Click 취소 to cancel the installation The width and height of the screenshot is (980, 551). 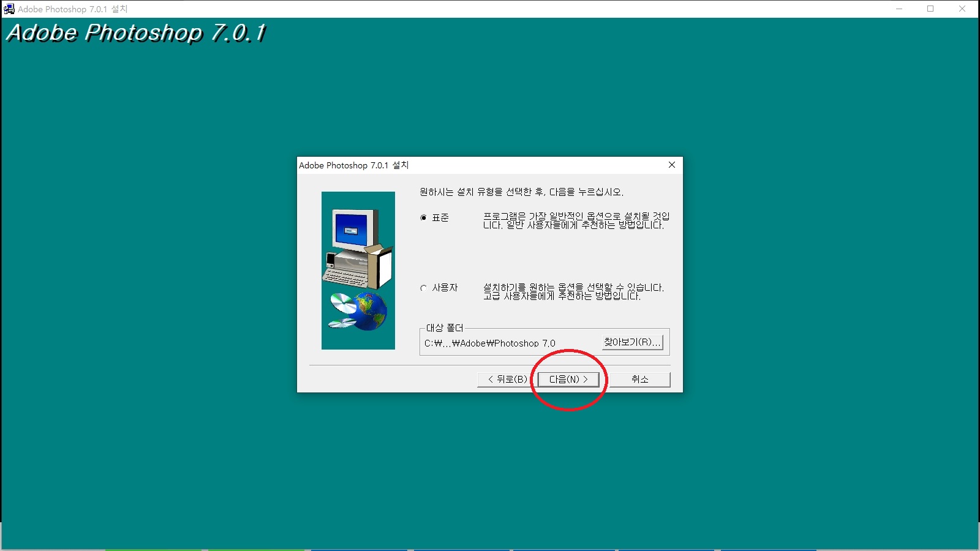tap(639, 379)
